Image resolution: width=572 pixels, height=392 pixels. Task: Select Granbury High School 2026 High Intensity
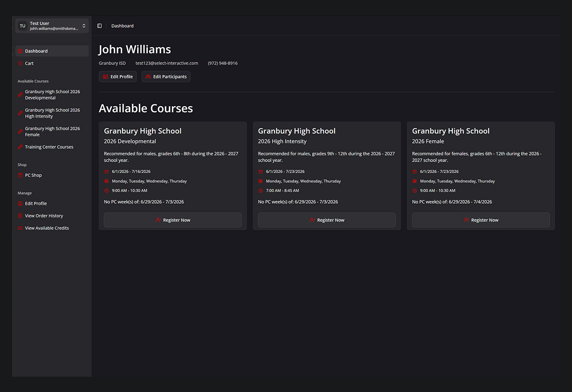[x=52, y=113]
